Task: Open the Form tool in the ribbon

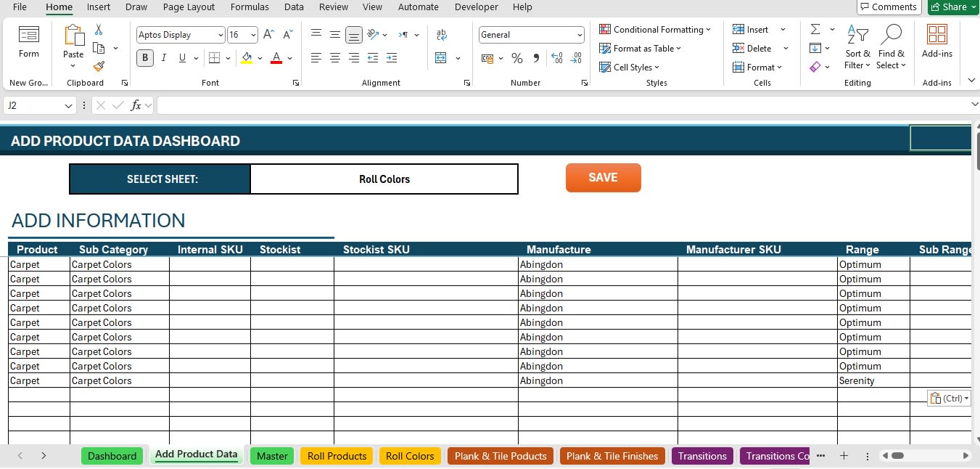Action: click(x=29, y=41)
